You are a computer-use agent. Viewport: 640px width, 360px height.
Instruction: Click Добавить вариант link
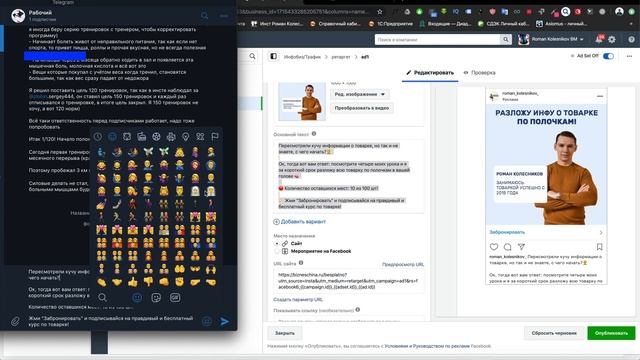pyautogui.click(x=299, y=222)
